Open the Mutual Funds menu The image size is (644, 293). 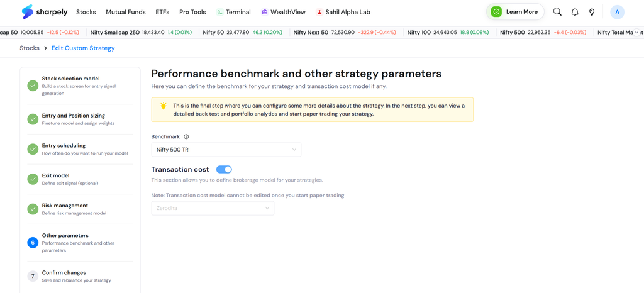click(x=126, y=12)
